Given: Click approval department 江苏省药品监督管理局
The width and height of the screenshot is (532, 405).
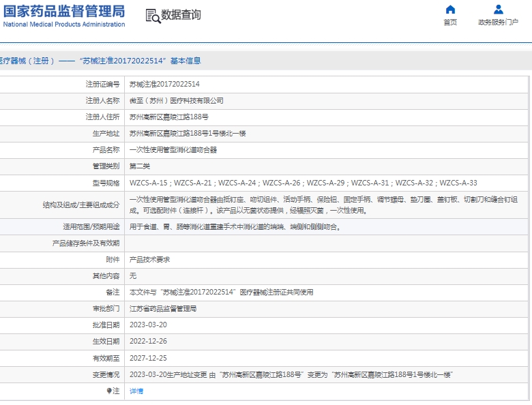Looking at the screenshot, I should pyautogui.click(x=163, y=309).
